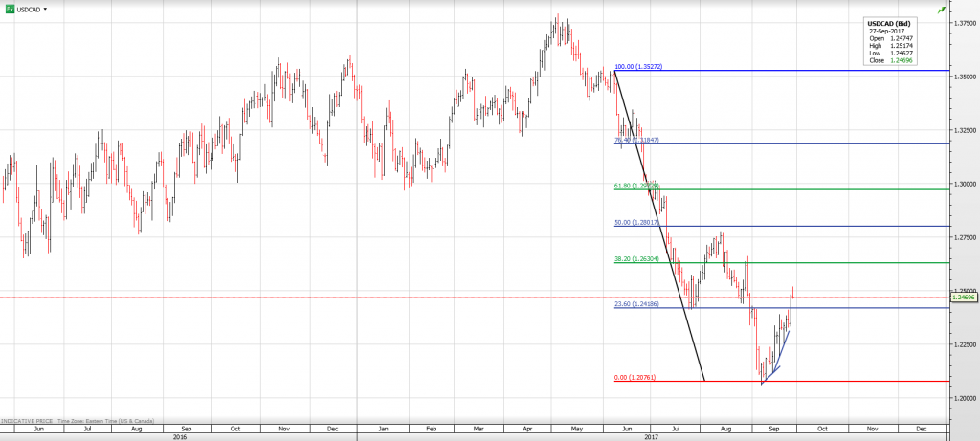Open the USDCAD symbol dropdown arrow
The width and height of the screenshot is (980, 441).
(x=45, y=8)
